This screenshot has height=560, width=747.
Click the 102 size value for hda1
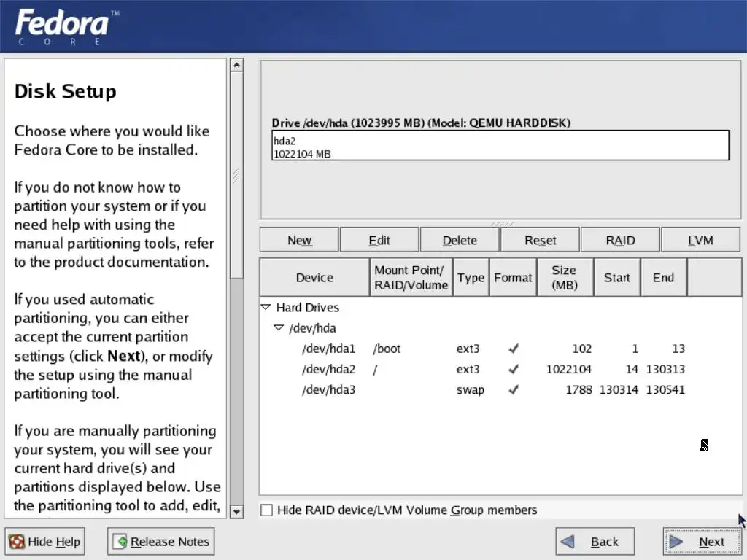[581, 349]
